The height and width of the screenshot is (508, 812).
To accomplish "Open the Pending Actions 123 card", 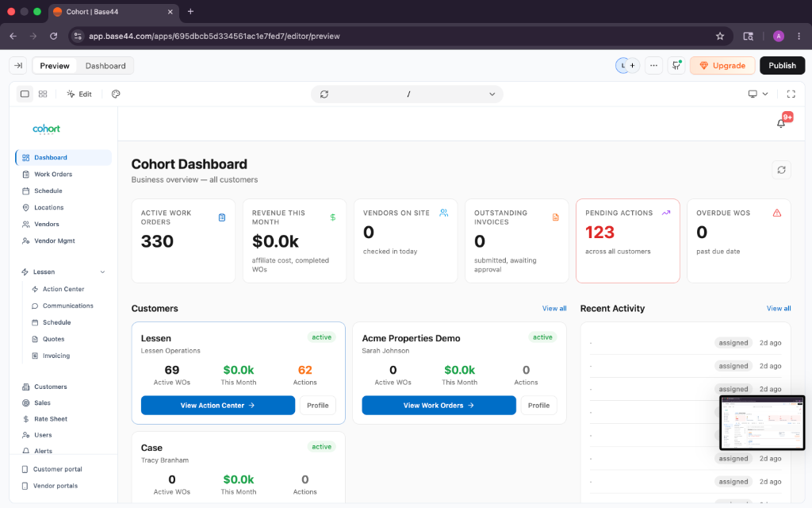I will coord(628,241).
